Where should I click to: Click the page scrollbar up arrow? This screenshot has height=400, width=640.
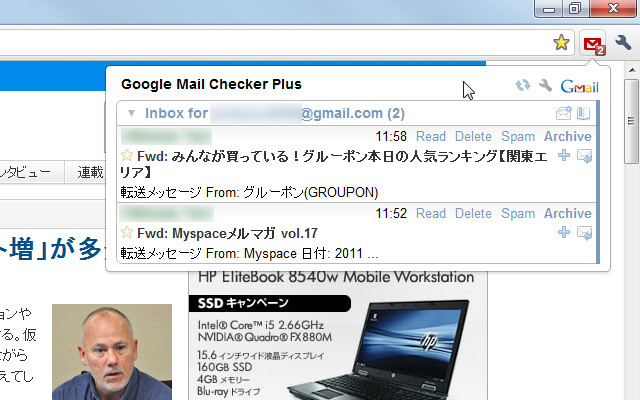point(632,70)
